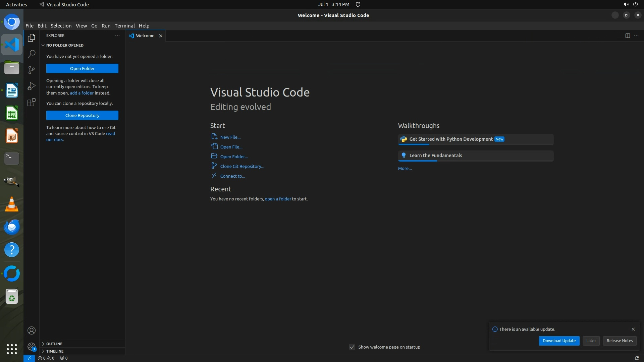
Task: Click remote window indicator in status bar
Action: point(29,358)
